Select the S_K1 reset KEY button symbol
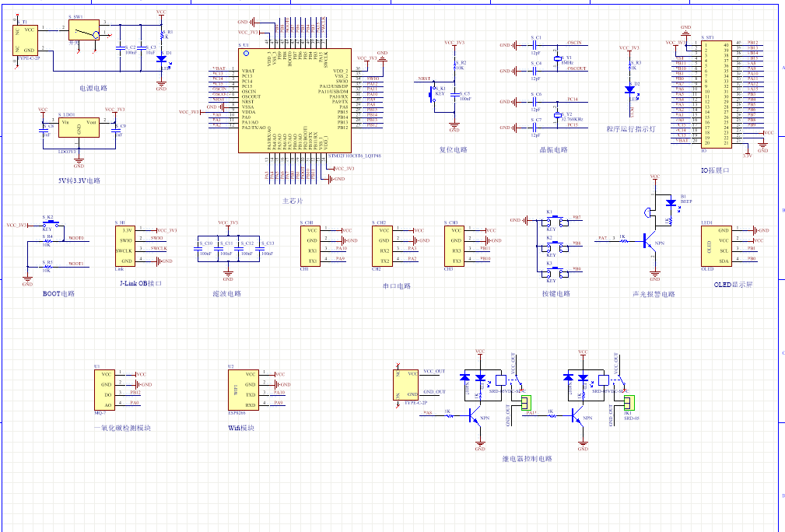Image resolution: width=785 pixels, height=532 pixels. click(433, 94)
